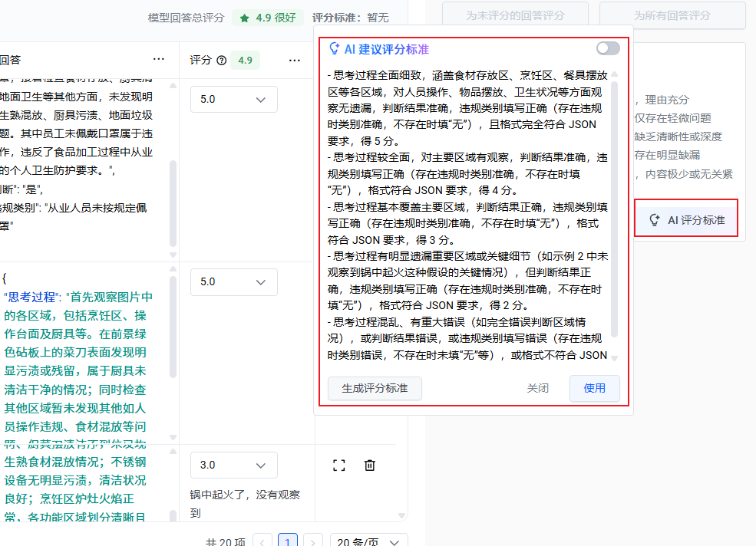Click the green 4.9 average score tag

[x=245, y=61]
